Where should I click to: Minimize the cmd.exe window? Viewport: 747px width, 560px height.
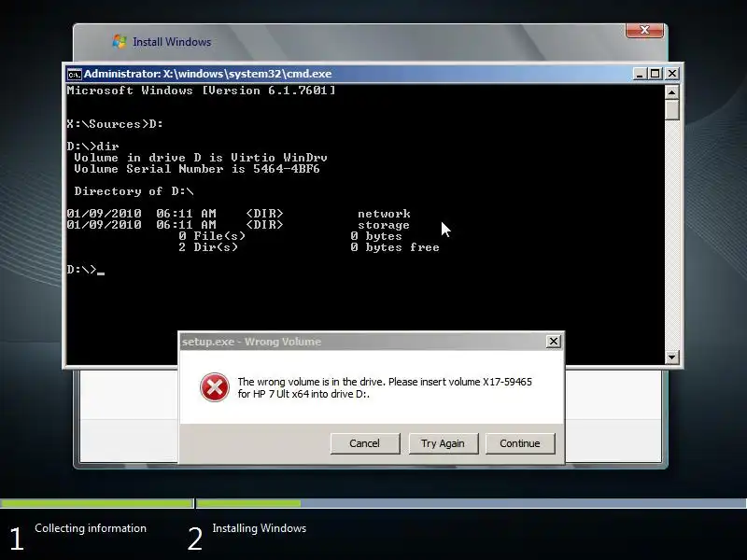pos(640,74)
